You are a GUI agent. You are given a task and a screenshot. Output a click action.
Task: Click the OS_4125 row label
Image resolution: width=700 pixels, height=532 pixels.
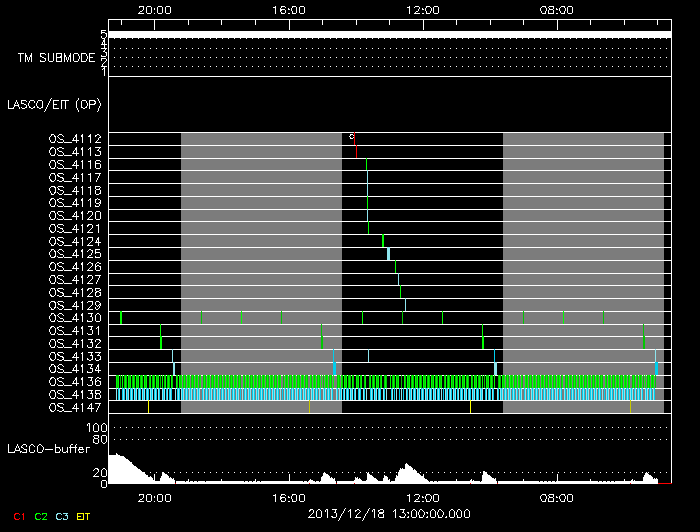[x=75, y=254]
